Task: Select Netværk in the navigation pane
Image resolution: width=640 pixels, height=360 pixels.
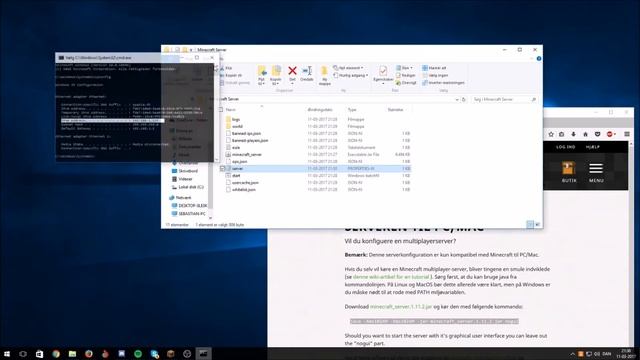Action: coord(183,198)
